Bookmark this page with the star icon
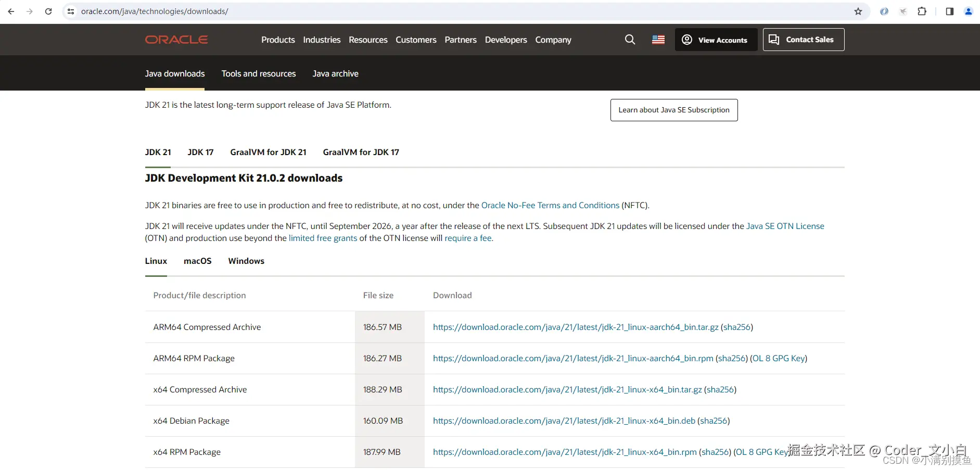 [858, 11]
